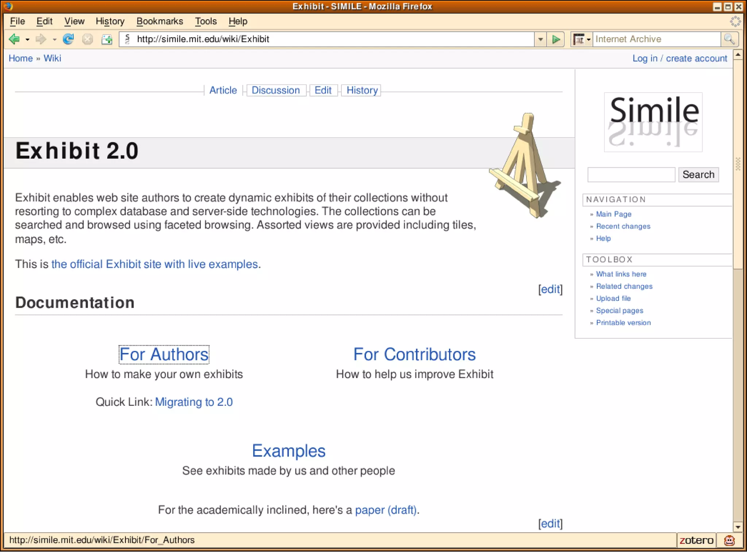Click the vertical scrollbar down arrow
747x560 pixels.
click(x=738, y=527)
